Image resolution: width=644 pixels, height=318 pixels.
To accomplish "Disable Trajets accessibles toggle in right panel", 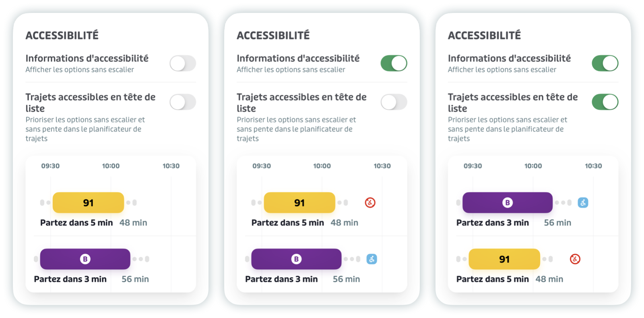I will click(605, 102).
